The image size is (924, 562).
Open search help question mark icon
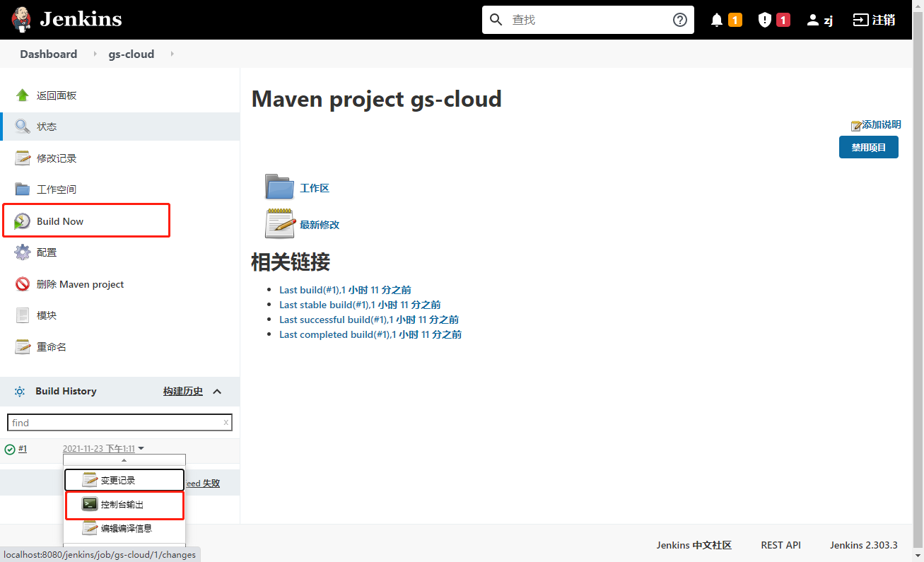(679, 20)
